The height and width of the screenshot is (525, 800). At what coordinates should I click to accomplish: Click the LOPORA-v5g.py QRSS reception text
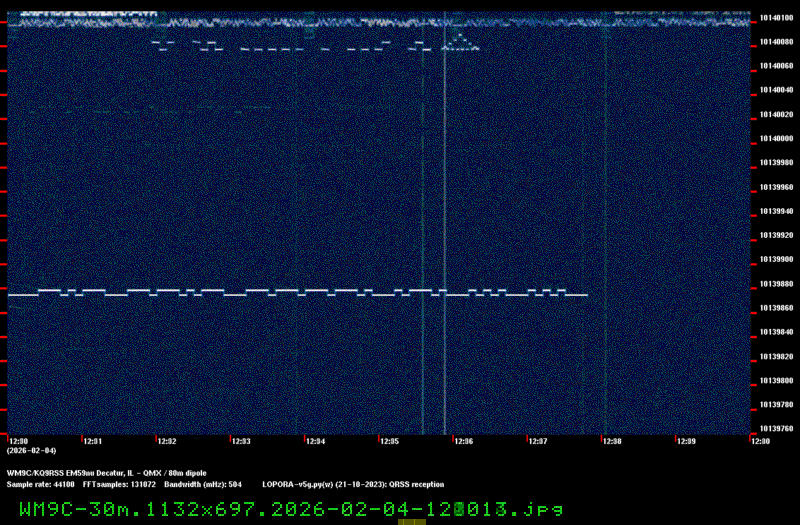tap(353, 484)
